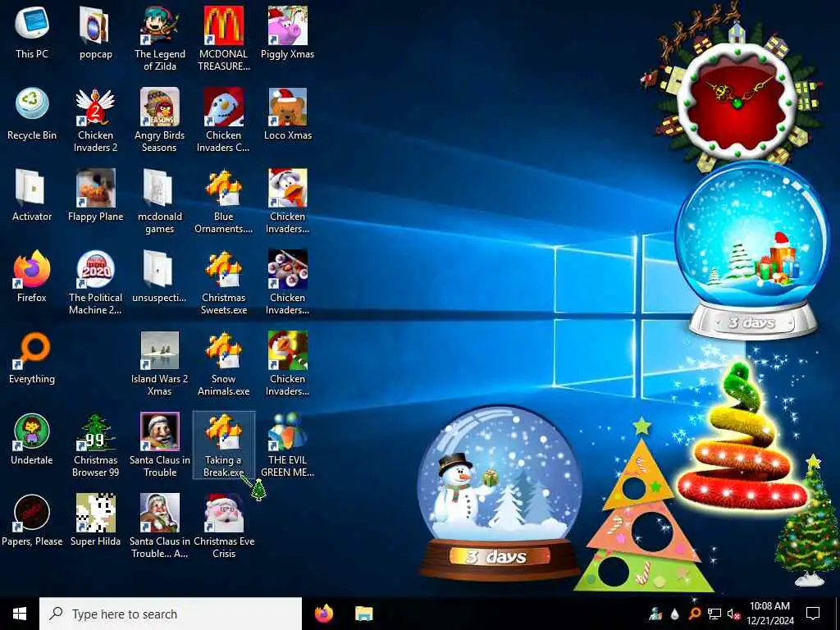Select the Island Wars 2 Xmas shortcut
This screenshot has height=630, width=840.
click(x=160, y=363)
